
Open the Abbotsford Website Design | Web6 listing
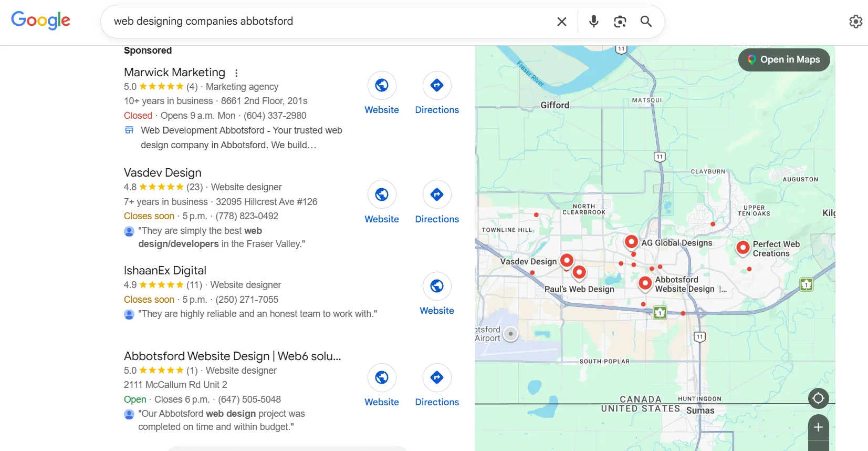pyautogui.click(x=233, y=356)
